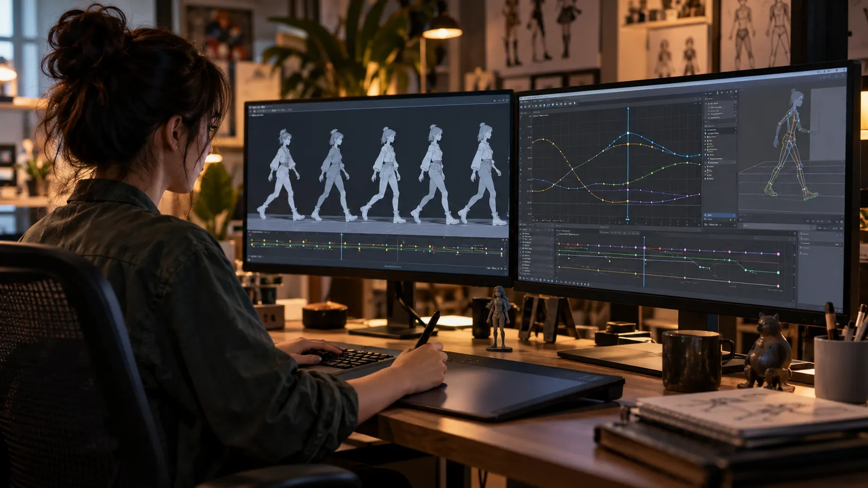Toggle visibility of the top item in channel list

(706, 130)
